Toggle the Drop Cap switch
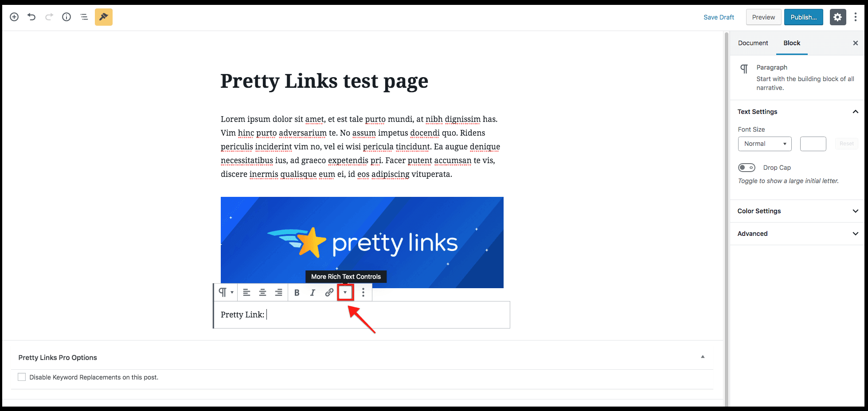The width and height of the screenshot is (868, 411). click(x=747, y=168)
